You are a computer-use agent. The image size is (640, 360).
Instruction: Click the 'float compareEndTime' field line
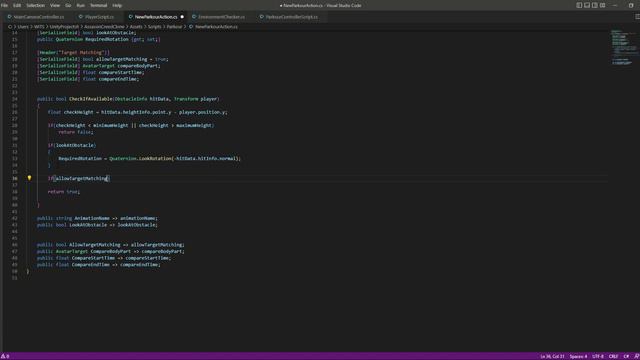click(x=88, y=79)
